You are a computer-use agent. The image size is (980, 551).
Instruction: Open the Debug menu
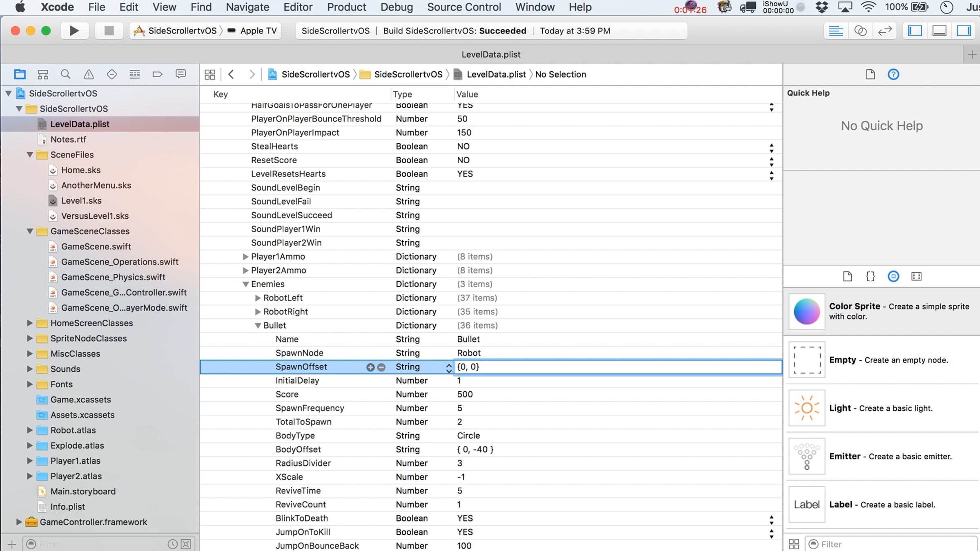tap(396, 7)
